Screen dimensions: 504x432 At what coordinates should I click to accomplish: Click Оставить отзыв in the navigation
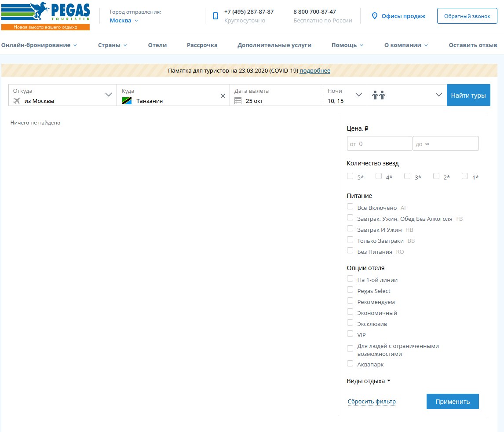pos(473,45)
